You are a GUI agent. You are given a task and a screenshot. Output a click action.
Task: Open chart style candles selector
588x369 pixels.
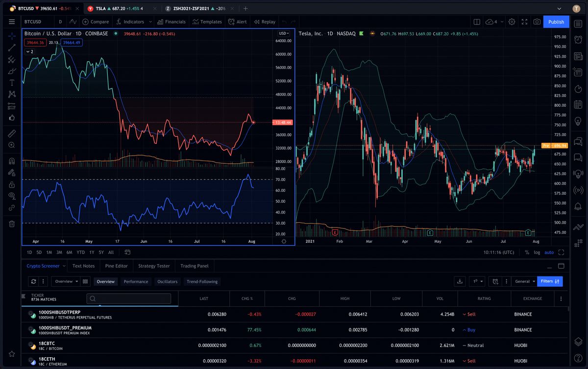tap(73, 22)
